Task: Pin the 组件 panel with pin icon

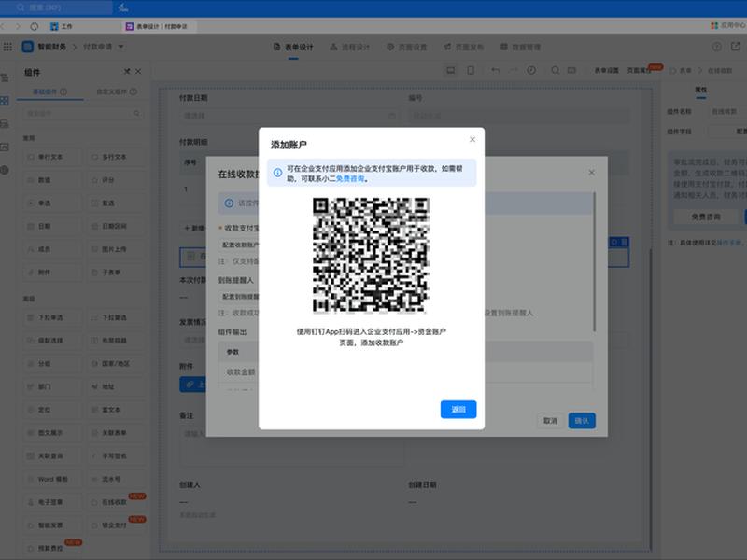Action: point(127,72)
